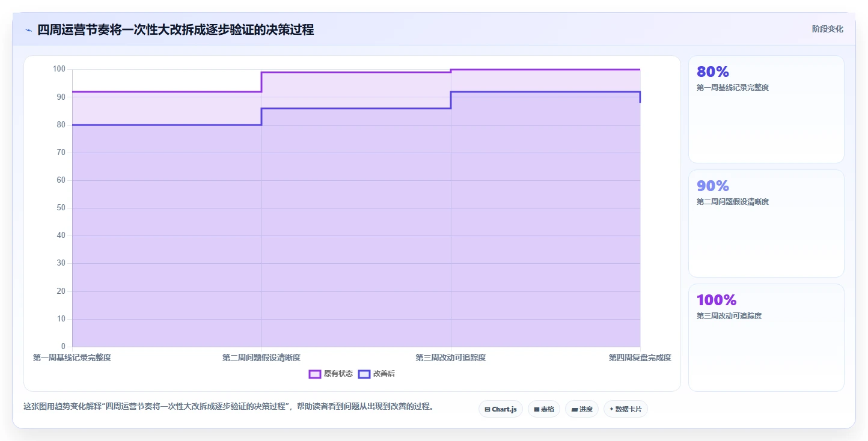Image resolution: width=868 pixels, height=441 pixels.
Task: Click x-axis label 第四周复盘完成度
Action: (x=640, y=357)
